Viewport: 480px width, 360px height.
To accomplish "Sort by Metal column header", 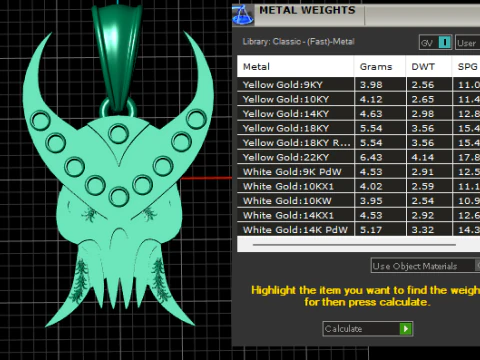I will coord(295,66).
